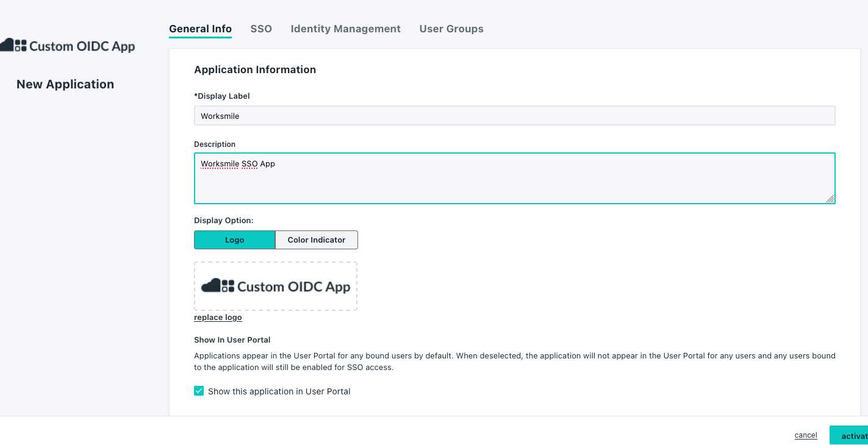The height and width of the screenshot is (445, 868).
Task: Click the *Display Label field label
Action: tap(222, 96)
